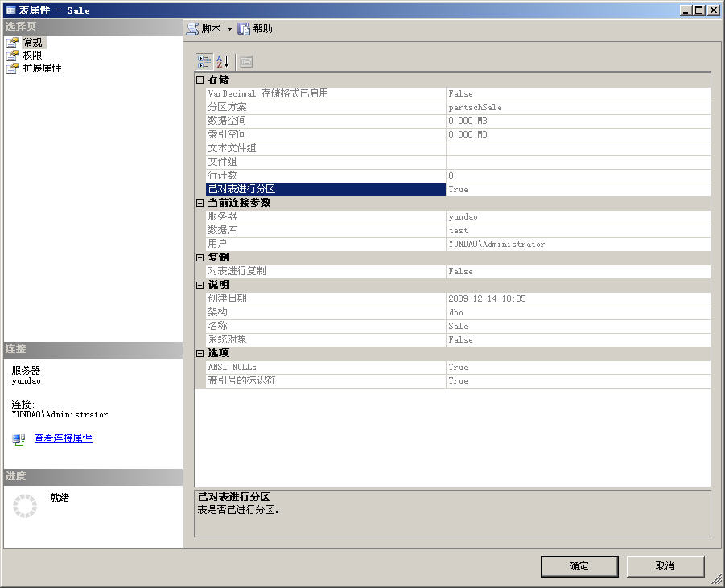Click the 脚本 script icon

click(x=193, y=29)
